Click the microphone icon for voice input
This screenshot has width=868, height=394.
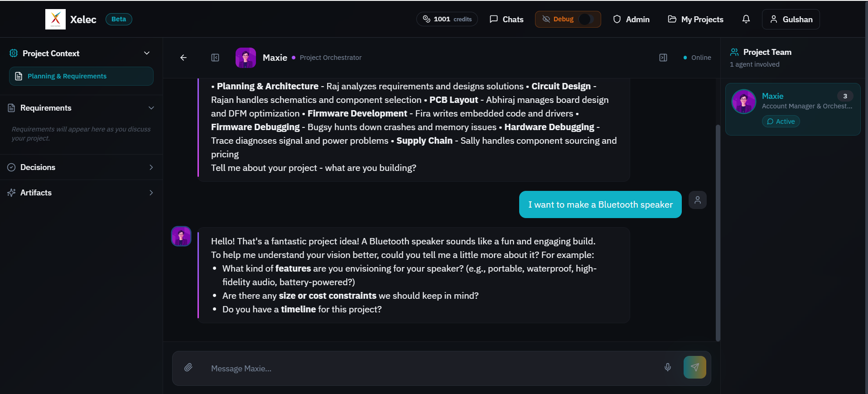point(668,367)
